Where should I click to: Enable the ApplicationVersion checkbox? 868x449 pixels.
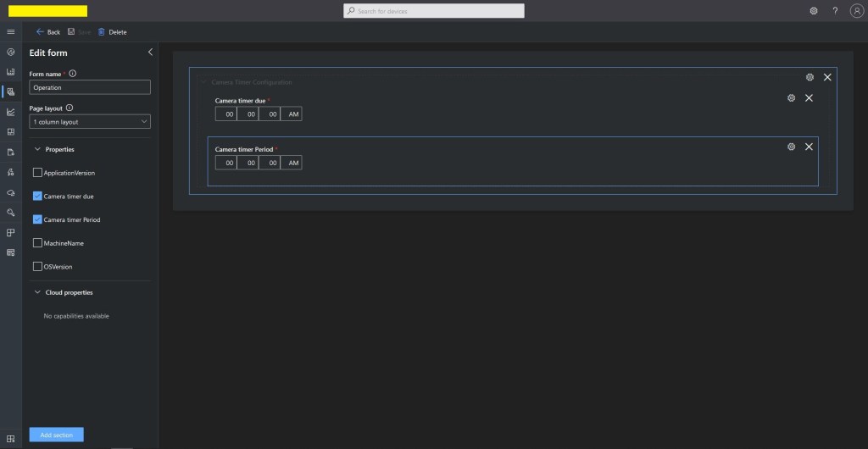click(x=37, y=173)
